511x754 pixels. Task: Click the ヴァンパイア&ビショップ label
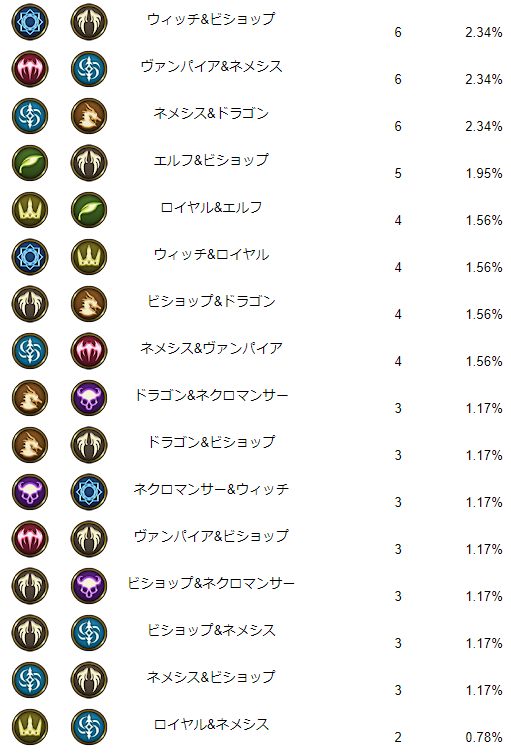coord(211,536)
